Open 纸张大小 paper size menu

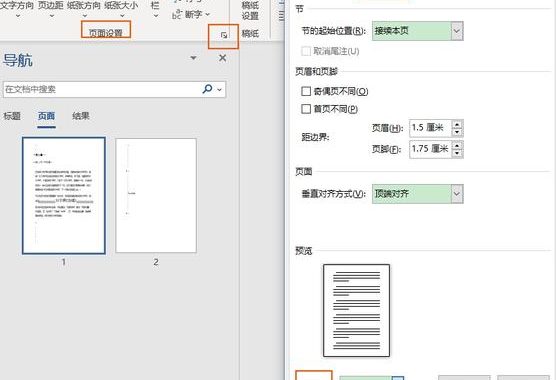[121, 10]
